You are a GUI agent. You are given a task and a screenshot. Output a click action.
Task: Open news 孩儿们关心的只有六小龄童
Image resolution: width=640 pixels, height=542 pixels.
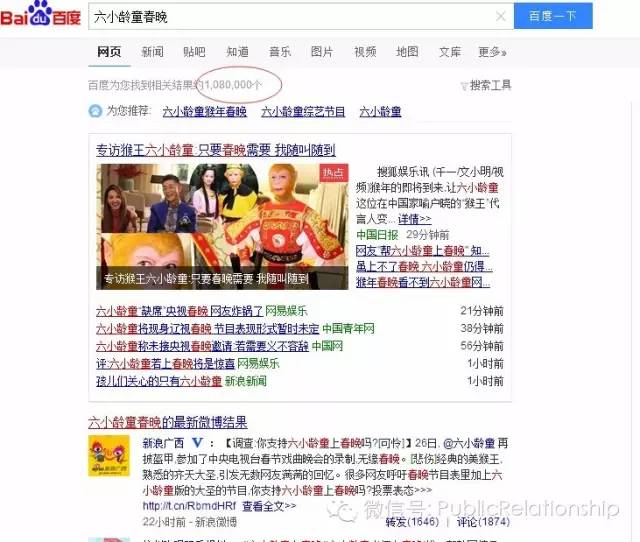pyautogui.click(x=159, y=381)
